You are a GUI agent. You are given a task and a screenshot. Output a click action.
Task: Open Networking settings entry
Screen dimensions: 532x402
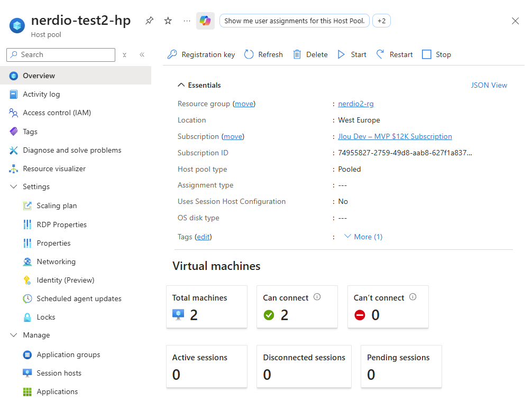[x=56, y=261]
